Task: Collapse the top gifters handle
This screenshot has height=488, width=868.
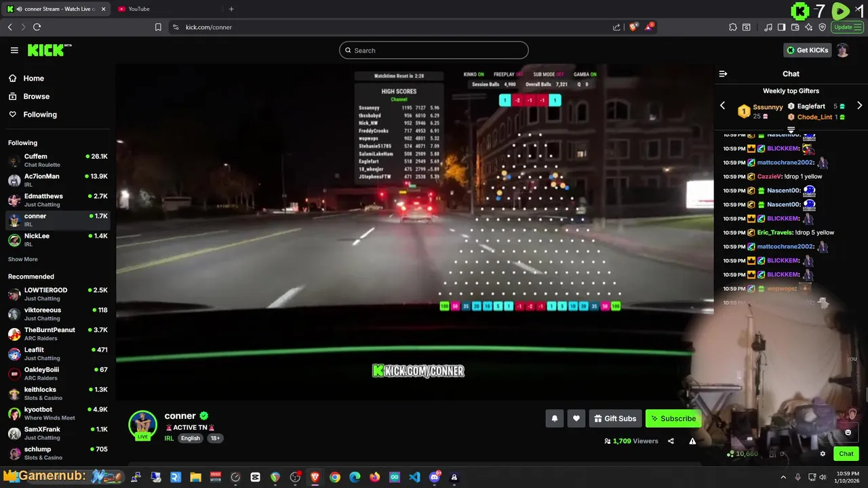Action: pos(791,129)
